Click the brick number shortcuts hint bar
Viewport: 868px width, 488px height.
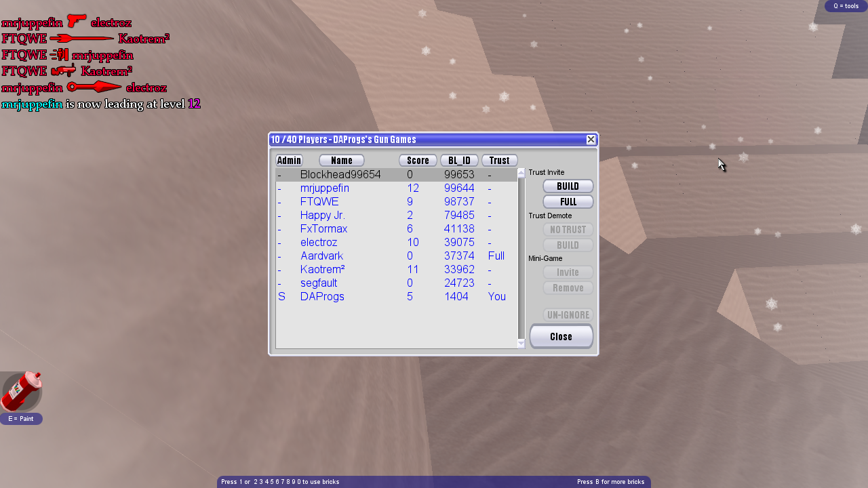pyautogui.click(x=280, y=482)
